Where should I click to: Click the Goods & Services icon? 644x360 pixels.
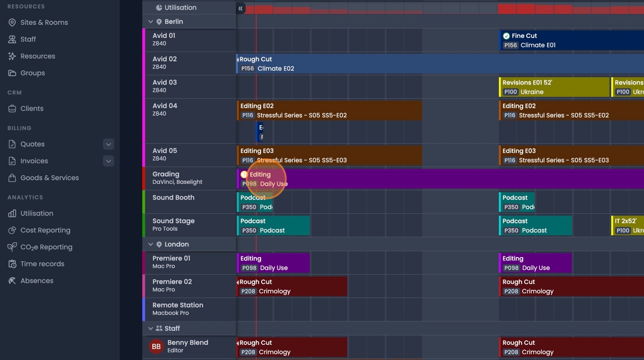point(11,178)
